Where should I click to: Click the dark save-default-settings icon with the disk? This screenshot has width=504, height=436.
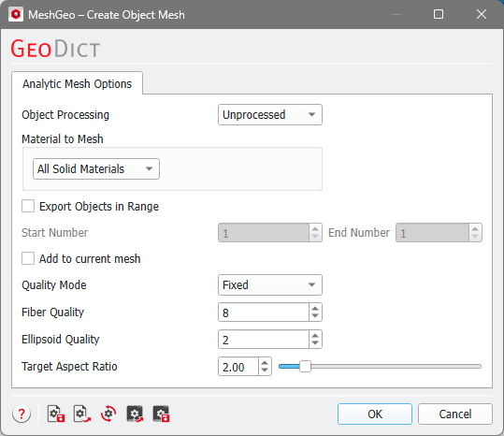click(x=162, y=414)
